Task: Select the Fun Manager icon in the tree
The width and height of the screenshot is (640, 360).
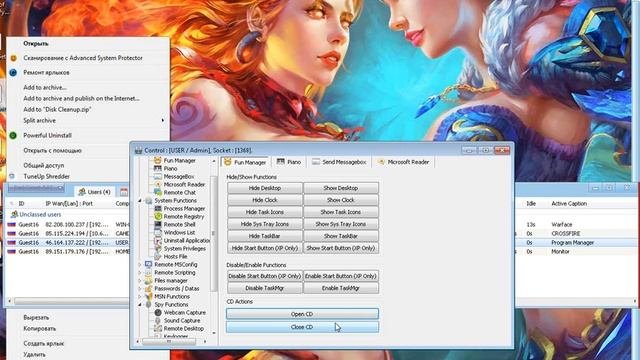Action: pyautogui.click(x=158, y=160)
